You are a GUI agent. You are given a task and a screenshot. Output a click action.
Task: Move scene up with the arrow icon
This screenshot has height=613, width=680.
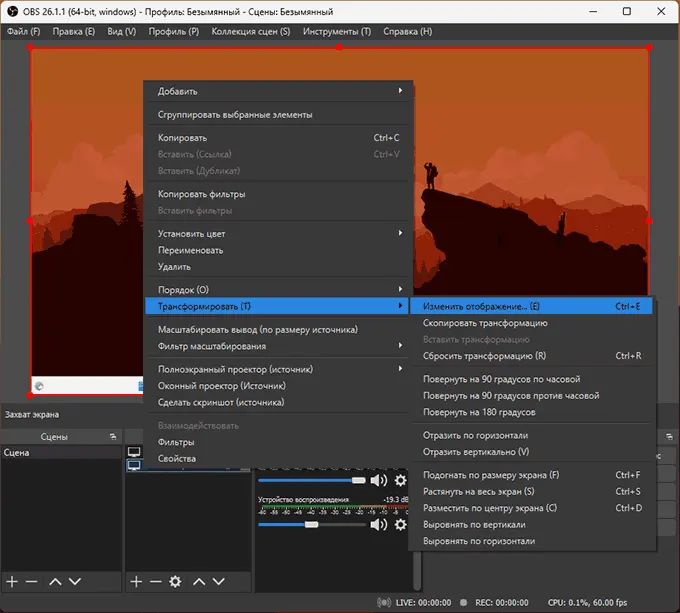coord(55,581)
